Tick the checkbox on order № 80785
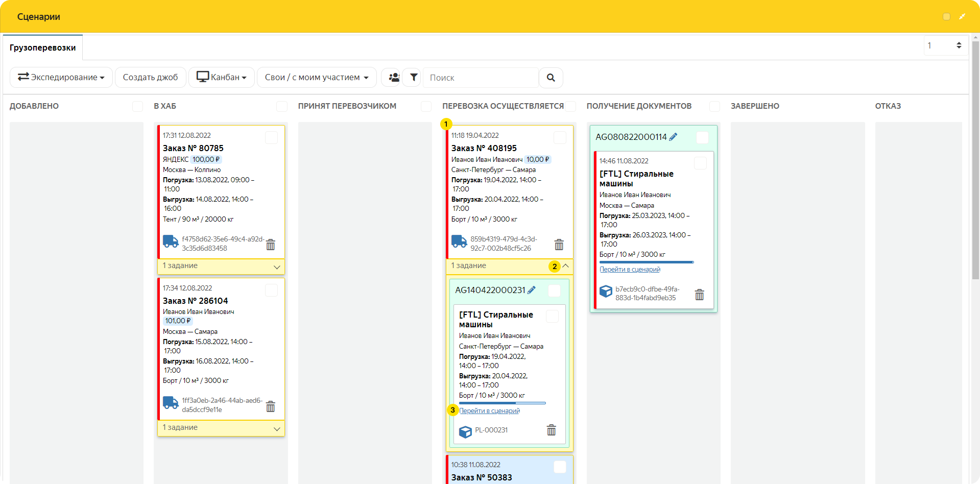Screen dimensions: 980x484 click(271, 137)
